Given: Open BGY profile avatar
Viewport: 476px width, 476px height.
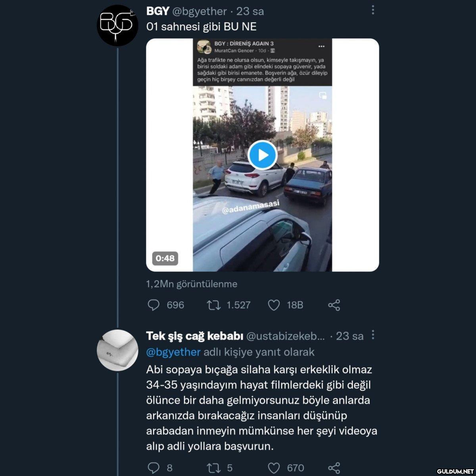Looking at the screenshot, I should tap(117, 25).
